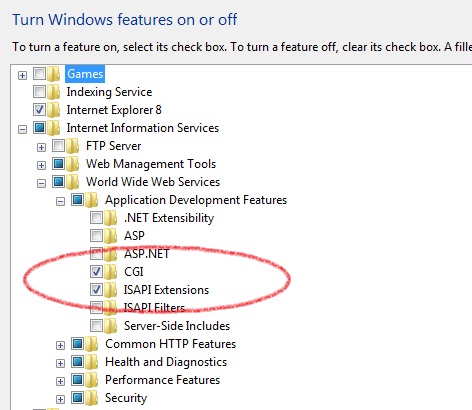The height and width of the screenshot is (410, 472).
Task: Click the Games folder icon
Action: tap(53, 74)
